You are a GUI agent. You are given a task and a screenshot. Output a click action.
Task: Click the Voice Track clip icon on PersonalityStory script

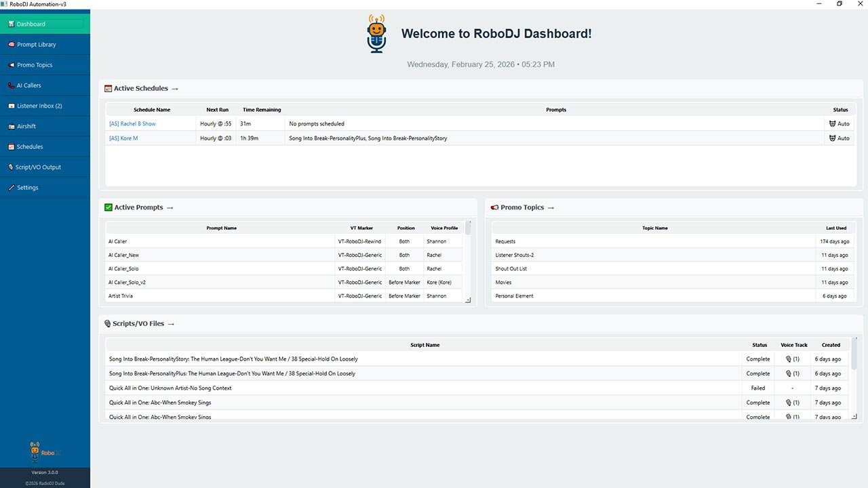click(790, 359)
